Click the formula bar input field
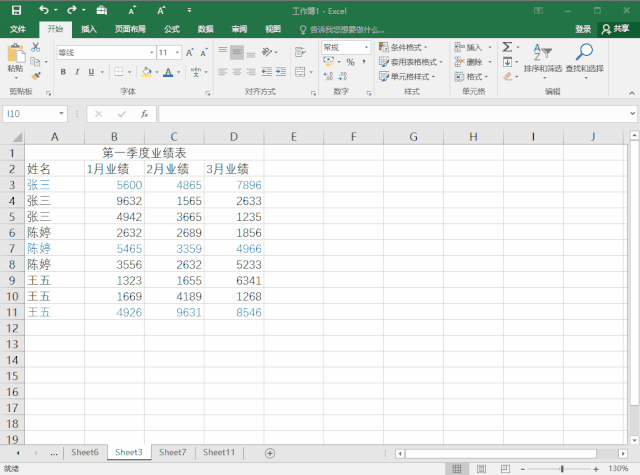Viewport: 640px width, 475px height. [x=393, y=114]
